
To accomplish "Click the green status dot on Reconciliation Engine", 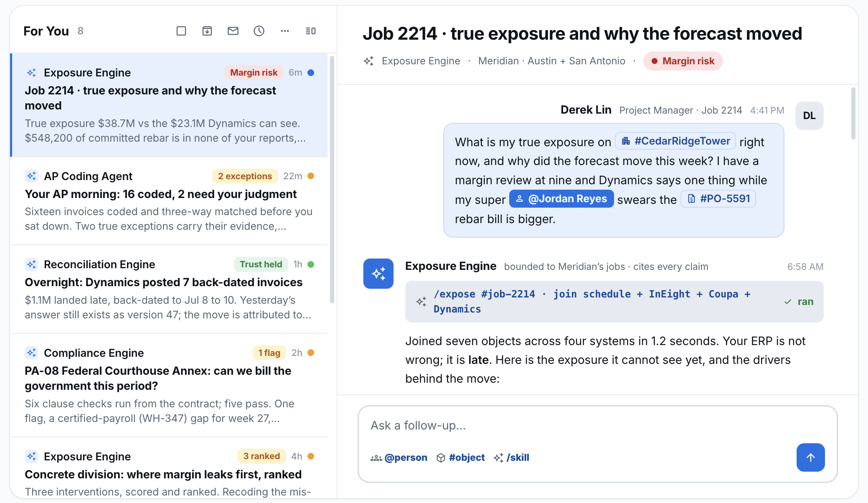I will 311,264.
